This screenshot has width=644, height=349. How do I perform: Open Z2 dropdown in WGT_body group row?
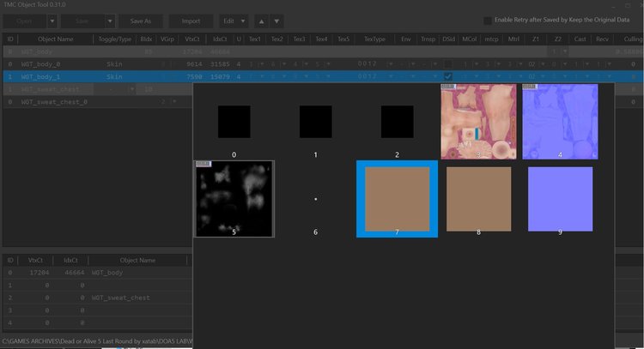(x=565, y=51)
